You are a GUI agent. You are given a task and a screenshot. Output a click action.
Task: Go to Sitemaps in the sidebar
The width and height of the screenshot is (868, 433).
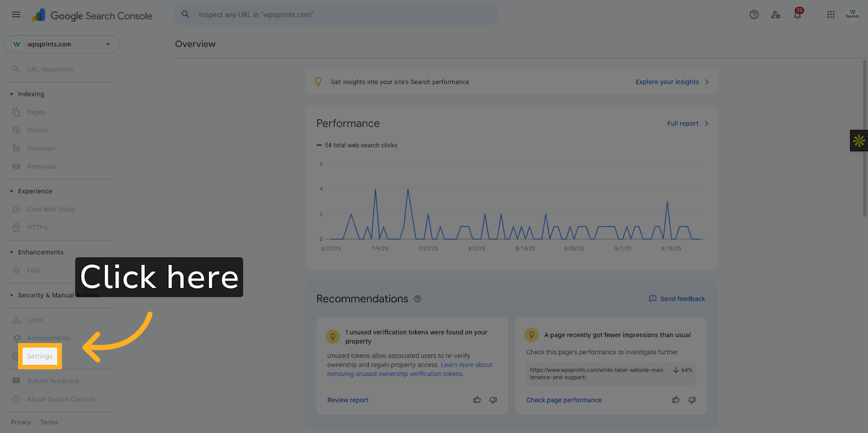(41, 148)
